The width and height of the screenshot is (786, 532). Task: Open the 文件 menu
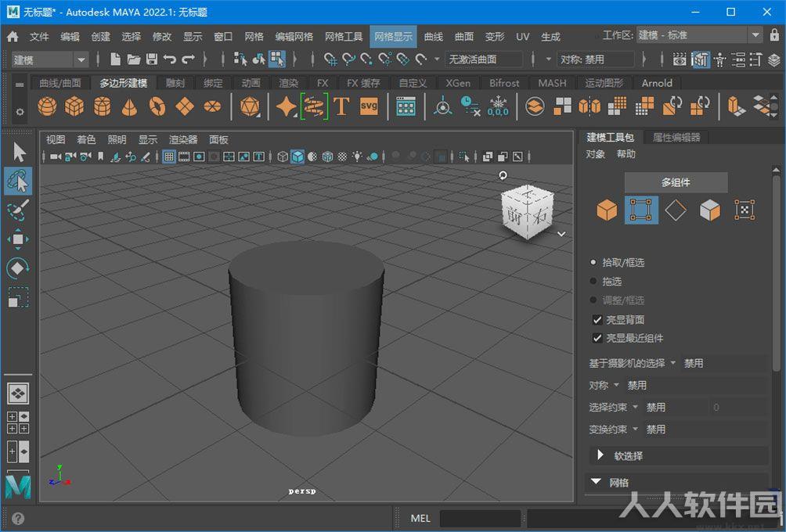39,37
